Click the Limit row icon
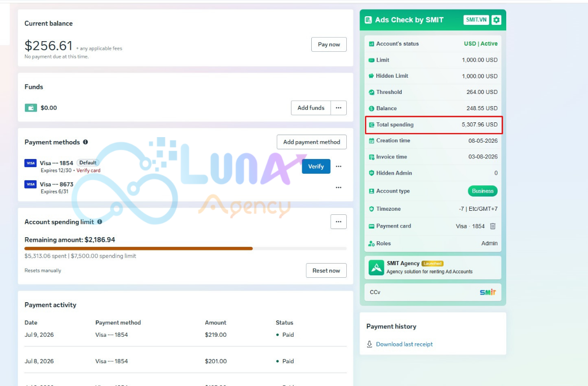Screen dimensions: 588x386 pos(371,60)
